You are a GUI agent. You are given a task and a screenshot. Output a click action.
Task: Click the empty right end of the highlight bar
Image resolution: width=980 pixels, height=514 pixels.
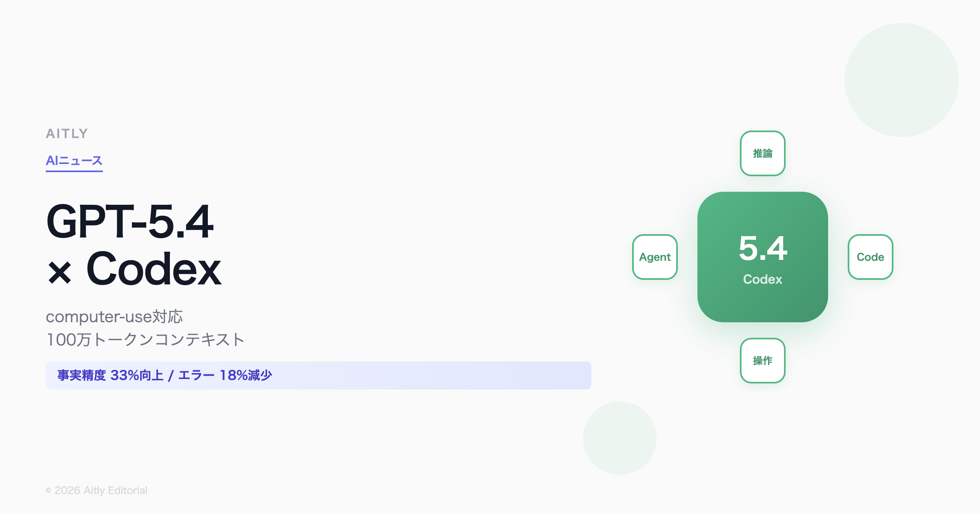531,375
